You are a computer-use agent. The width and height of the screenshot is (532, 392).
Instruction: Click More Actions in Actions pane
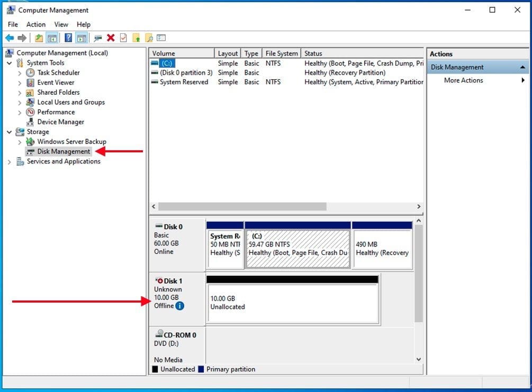pos(463,80)
